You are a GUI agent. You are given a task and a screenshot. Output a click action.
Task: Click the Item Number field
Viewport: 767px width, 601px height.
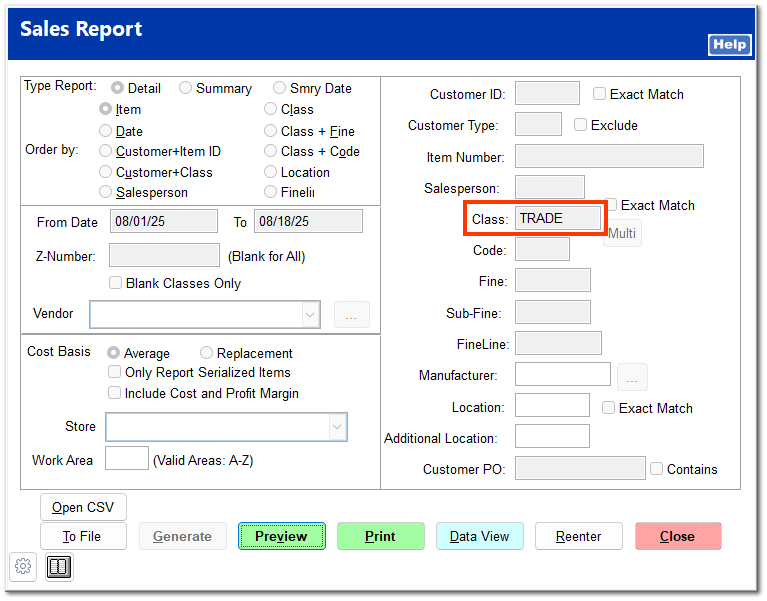609,156
